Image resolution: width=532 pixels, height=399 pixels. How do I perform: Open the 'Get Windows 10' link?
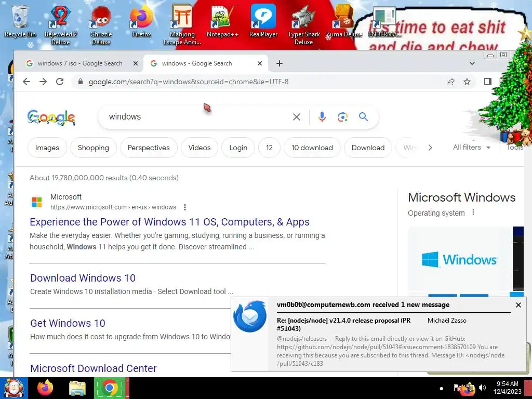click(68, 323)
